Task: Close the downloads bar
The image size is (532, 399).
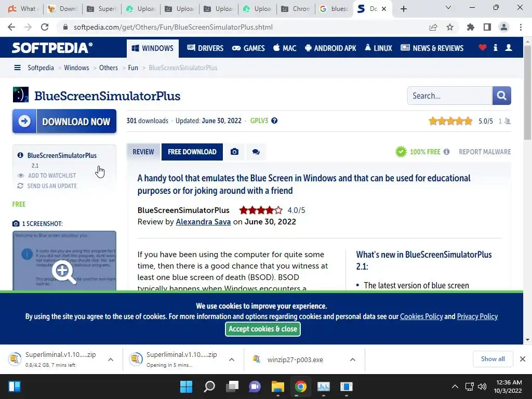Action: coord(523,359)
